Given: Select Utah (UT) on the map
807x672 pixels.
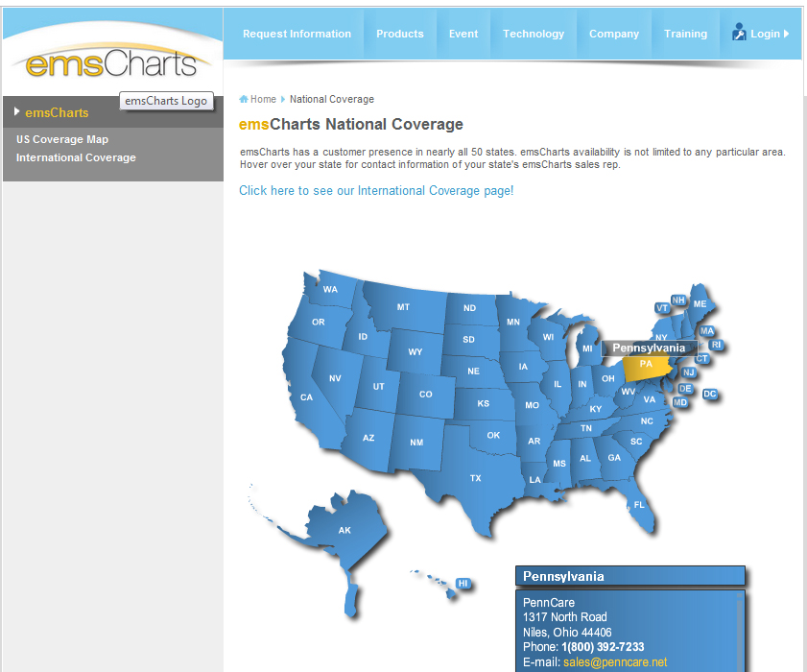Looking at the screenshot, I should tap(378, 386).
